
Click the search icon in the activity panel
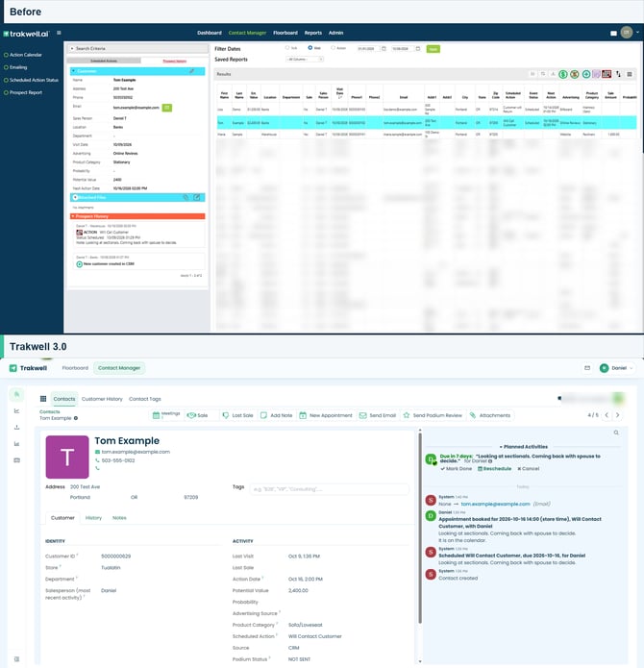[x=616, y=433]
